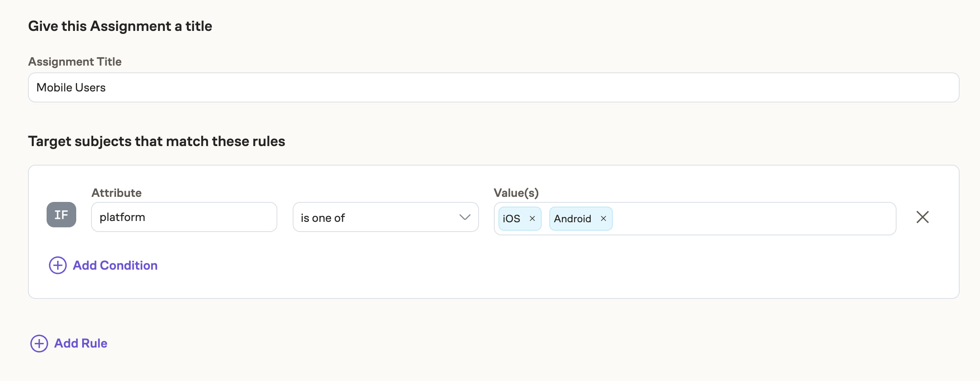The image size is (980, 381).
Task: Click the plus icon beside Add Condition
Action: (x=58, y=265)
